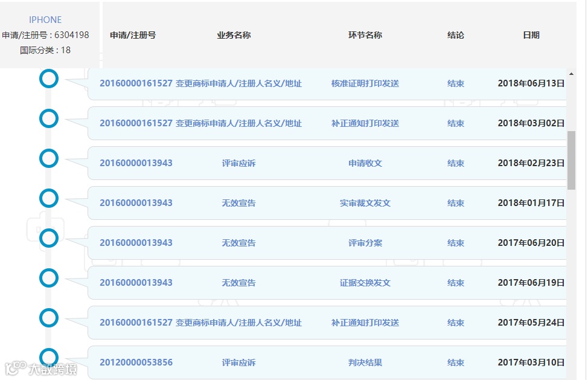Click 实审裁文发文 step name
The image size is (588, 380).
pos(365,203)
